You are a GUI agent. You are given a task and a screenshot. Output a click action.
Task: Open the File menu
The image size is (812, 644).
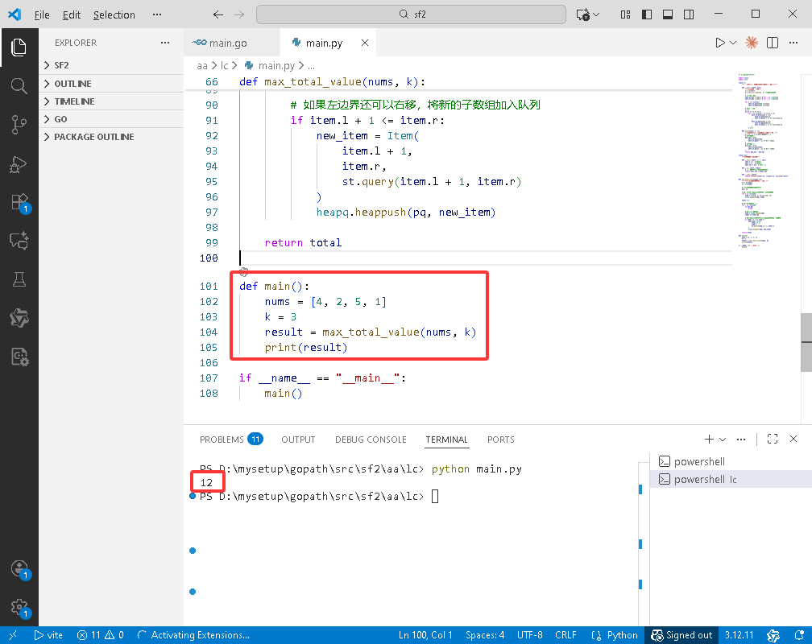(x=42, y=14)
